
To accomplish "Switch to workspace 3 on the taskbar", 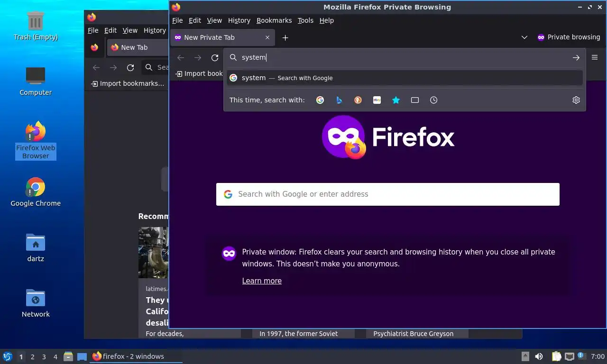I will coord(44,357).
